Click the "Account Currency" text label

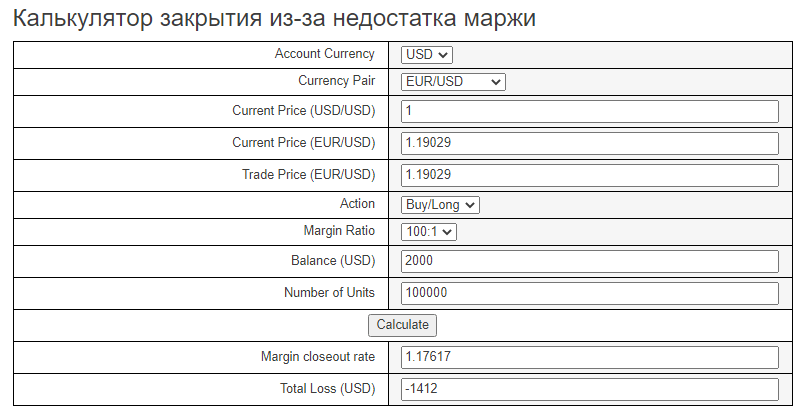tap(325, 54)
